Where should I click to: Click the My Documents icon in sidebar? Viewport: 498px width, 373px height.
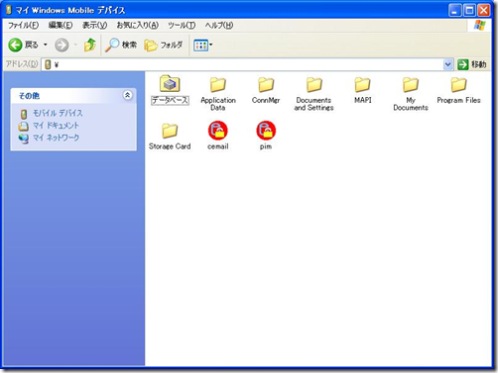(x=23, y=126)
